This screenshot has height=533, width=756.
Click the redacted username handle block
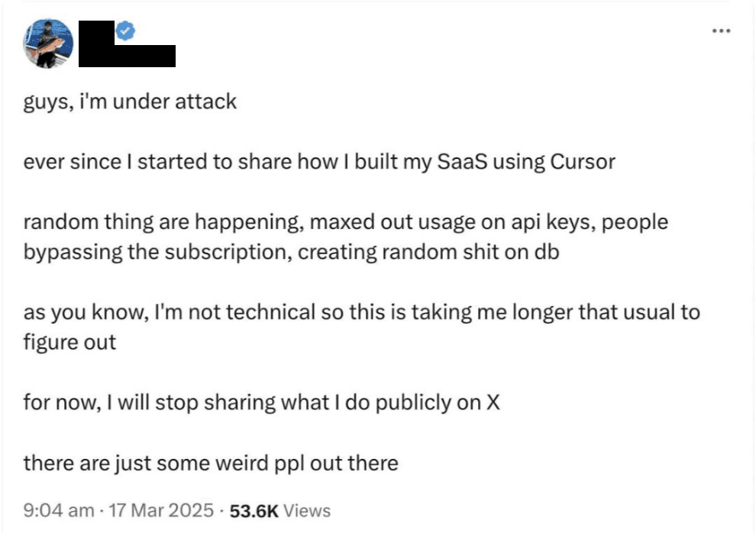(x=128, y=56)
